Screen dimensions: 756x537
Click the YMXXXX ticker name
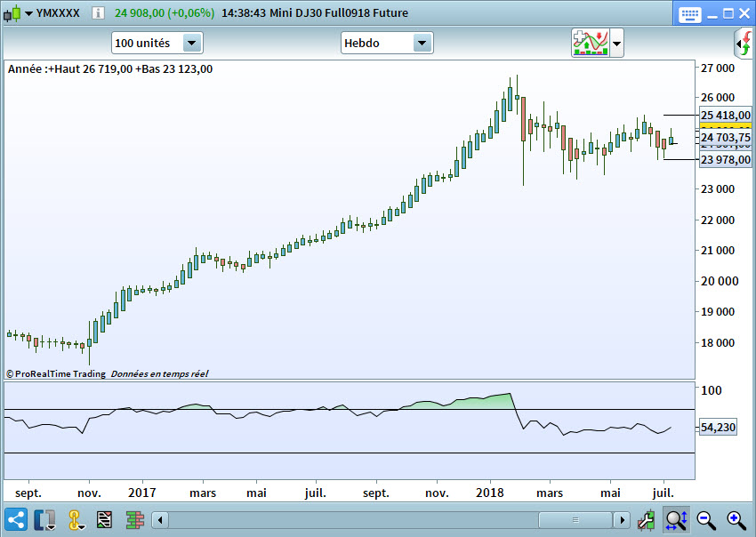click(x=58, y=13)
